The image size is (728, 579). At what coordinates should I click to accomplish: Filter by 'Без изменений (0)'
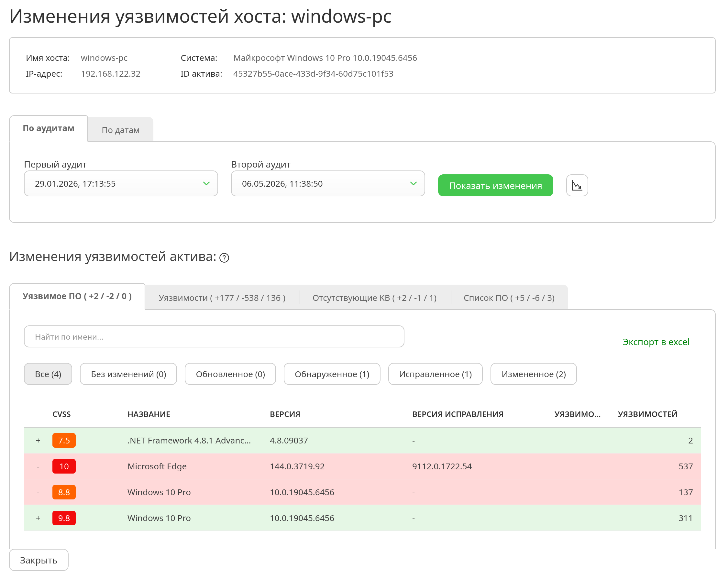(128, 374)
